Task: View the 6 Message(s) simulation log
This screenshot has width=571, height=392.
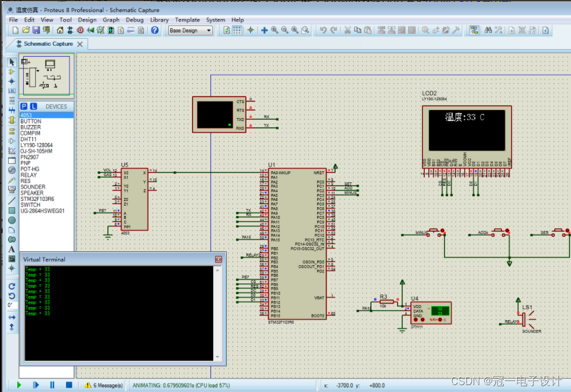Action: [104, 385]
